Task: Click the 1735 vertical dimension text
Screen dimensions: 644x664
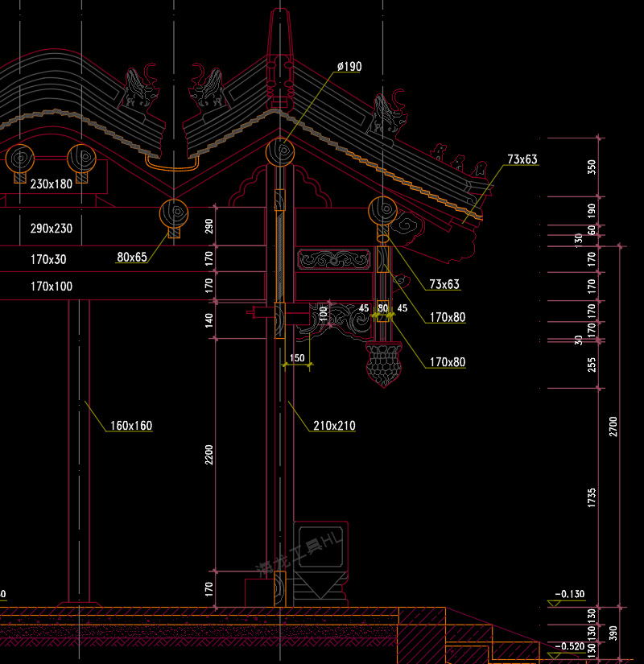Action: tap(592, 497)
